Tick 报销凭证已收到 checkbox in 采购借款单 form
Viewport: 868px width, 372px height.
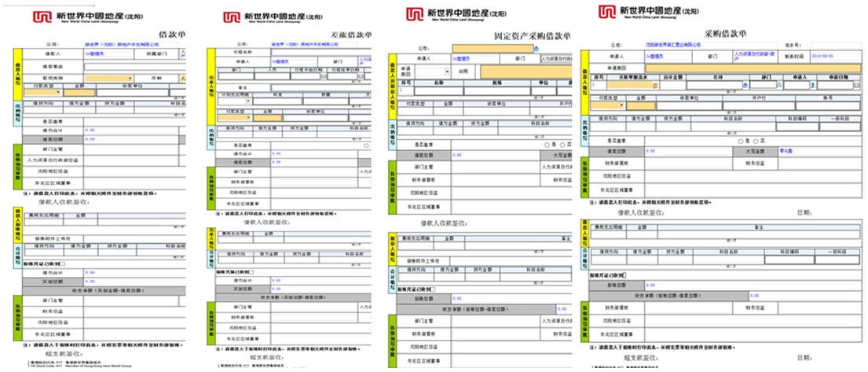coord(624,275)
